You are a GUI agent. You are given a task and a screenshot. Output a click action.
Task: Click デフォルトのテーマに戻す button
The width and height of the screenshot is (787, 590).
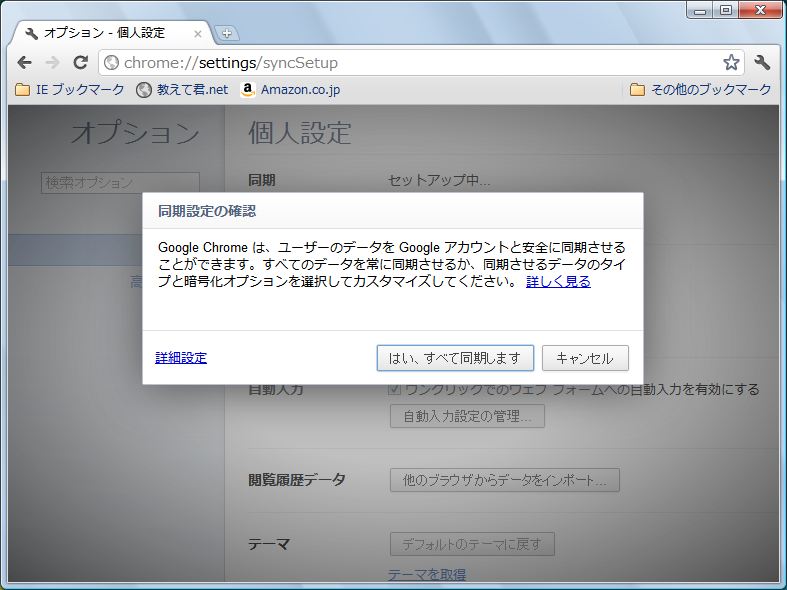472,544
